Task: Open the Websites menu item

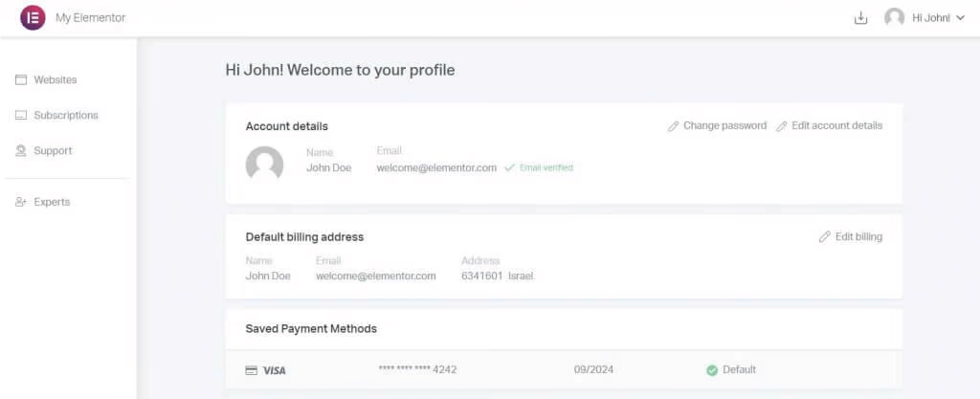Action: pos(55,80)
